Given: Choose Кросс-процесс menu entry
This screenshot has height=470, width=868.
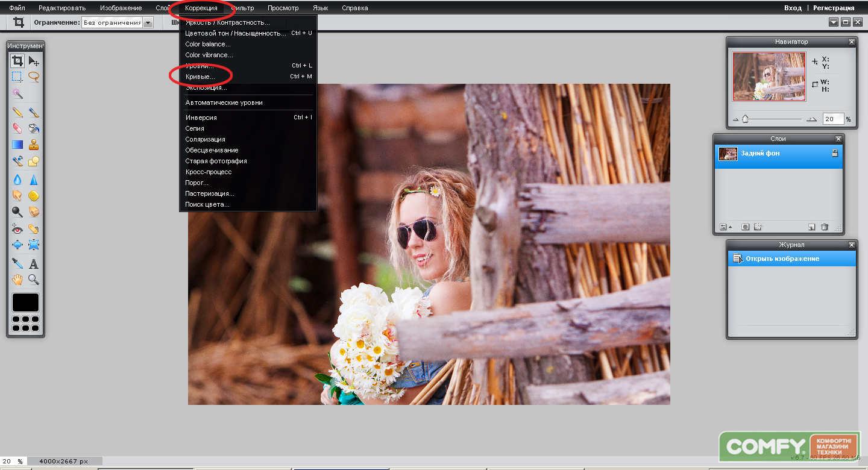Looking at the screenshot, I should [248, 172].
